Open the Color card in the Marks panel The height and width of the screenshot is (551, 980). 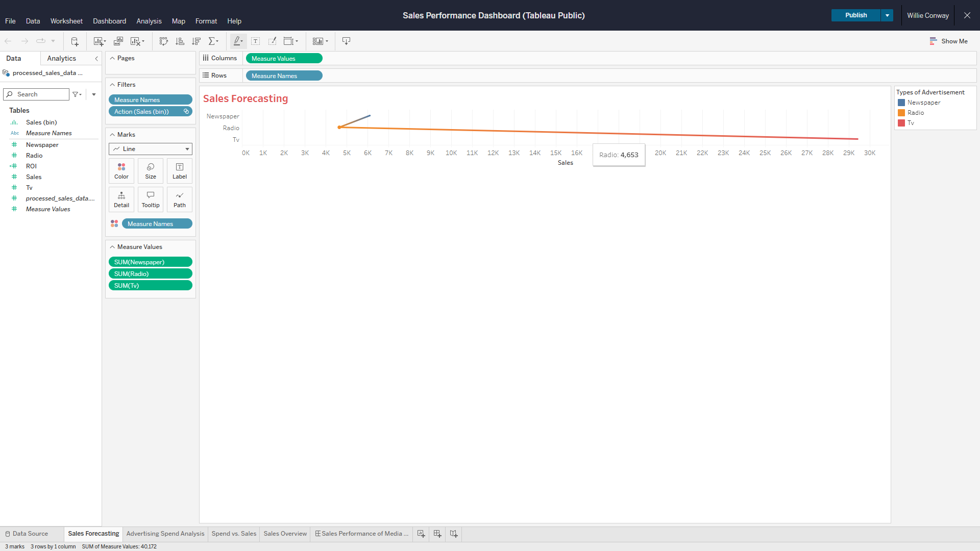click(121, 171)
